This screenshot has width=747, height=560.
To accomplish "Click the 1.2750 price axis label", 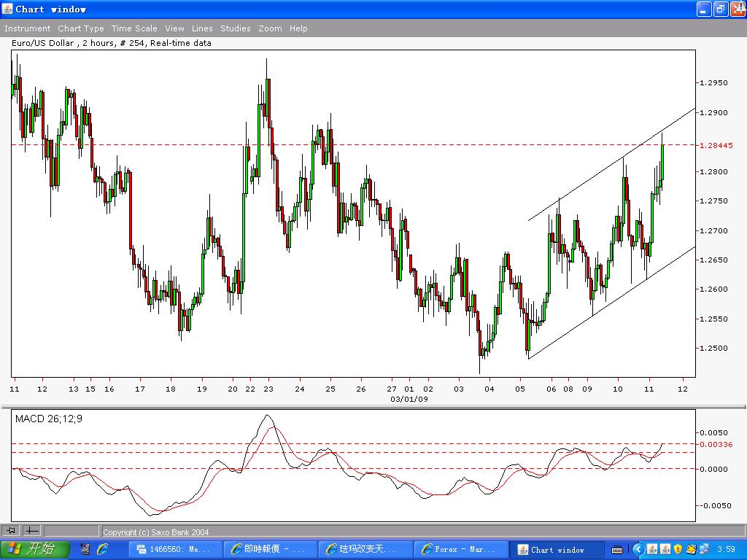I will pyautogui.click(x=713, y=201).
